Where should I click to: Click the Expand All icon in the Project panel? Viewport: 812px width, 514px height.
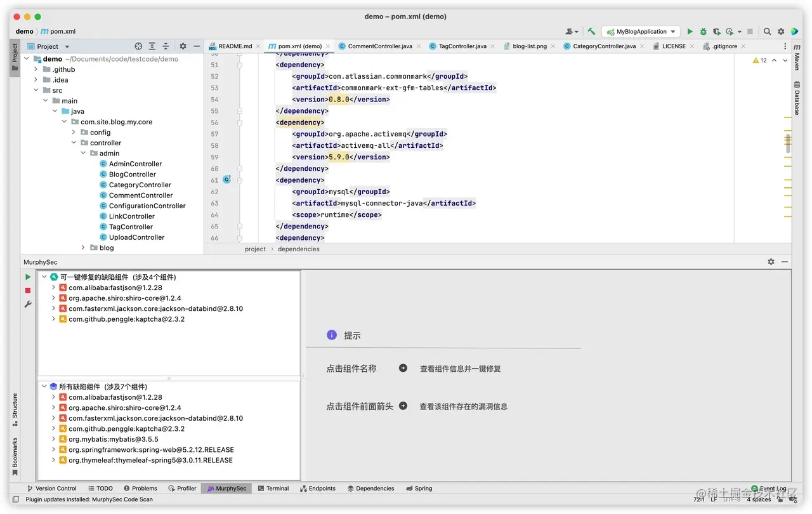[152, 46]
